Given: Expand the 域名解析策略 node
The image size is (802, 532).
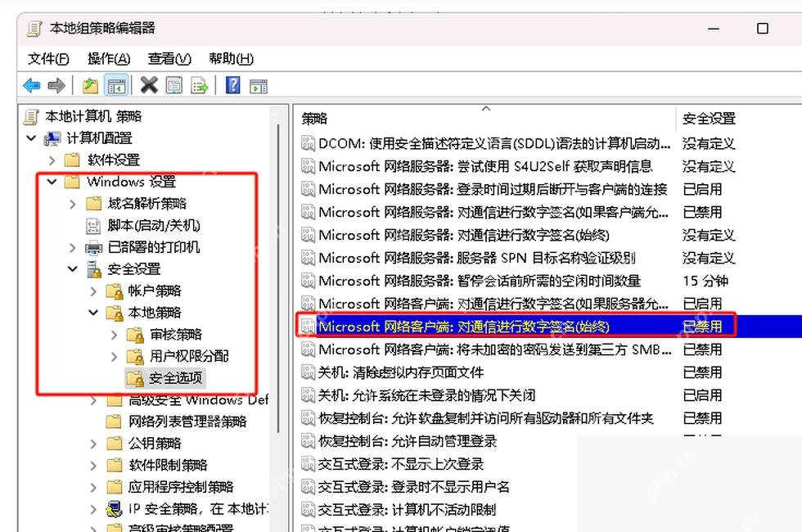Looking at the screenshot, I should click(x=73, y=204).
